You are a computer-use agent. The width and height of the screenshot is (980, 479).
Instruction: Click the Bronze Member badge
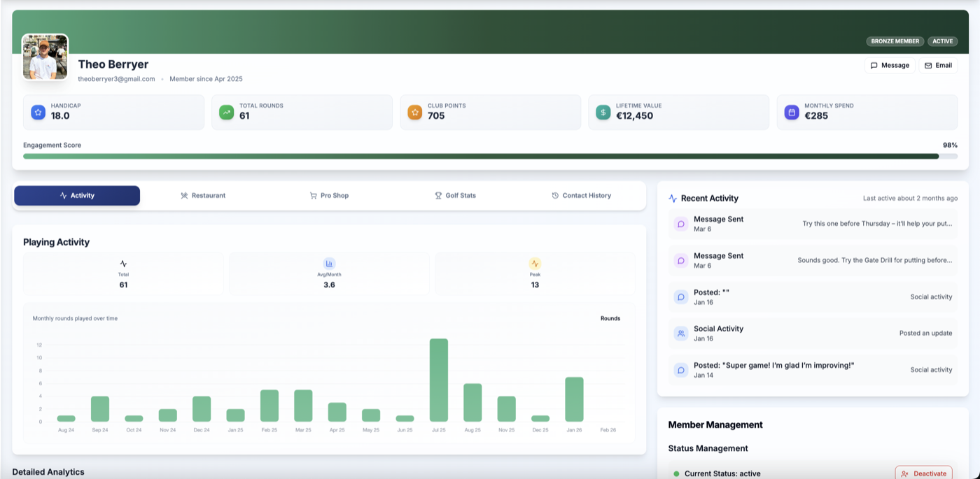(895, 41)
